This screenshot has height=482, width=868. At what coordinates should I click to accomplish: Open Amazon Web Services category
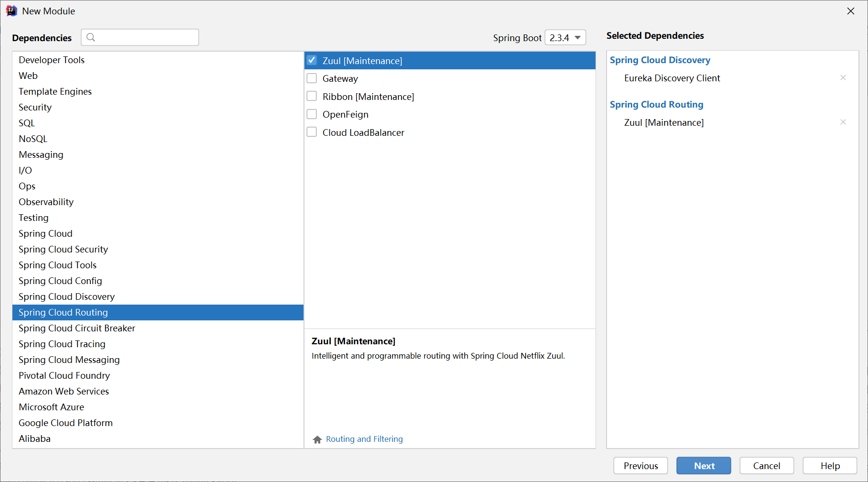[158, 391]
